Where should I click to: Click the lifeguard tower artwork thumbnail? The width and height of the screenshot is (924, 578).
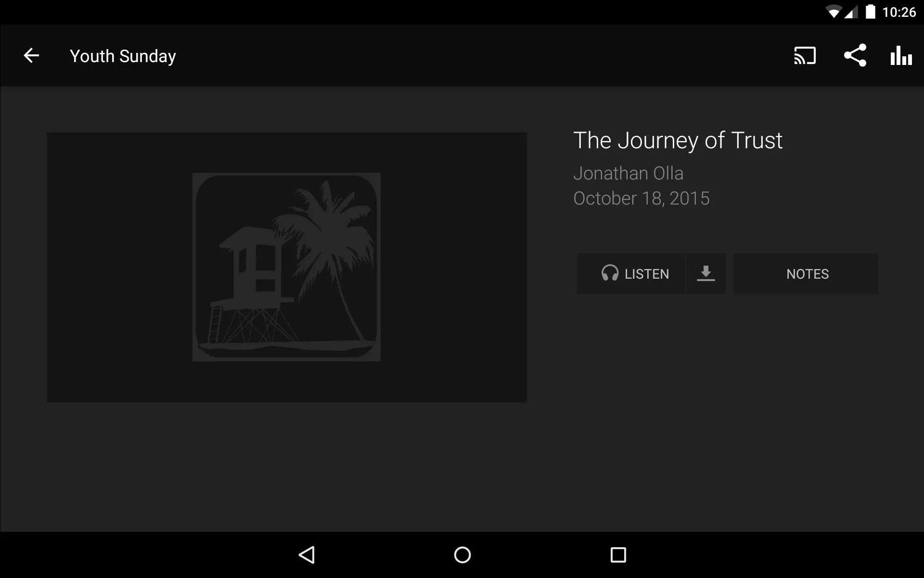pos(287,267)
